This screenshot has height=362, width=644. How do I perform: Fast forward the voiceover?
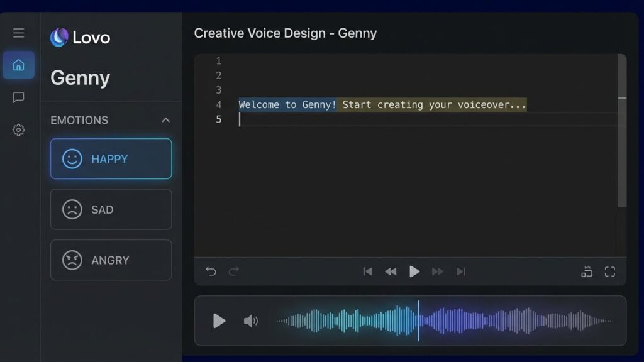click(438, 271)
